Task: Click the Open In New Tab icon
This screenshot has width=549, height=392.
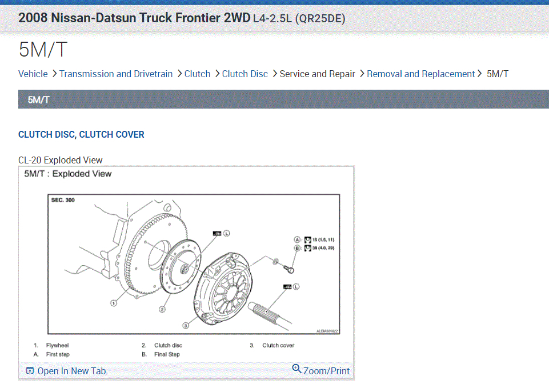Action: point(29,370)
